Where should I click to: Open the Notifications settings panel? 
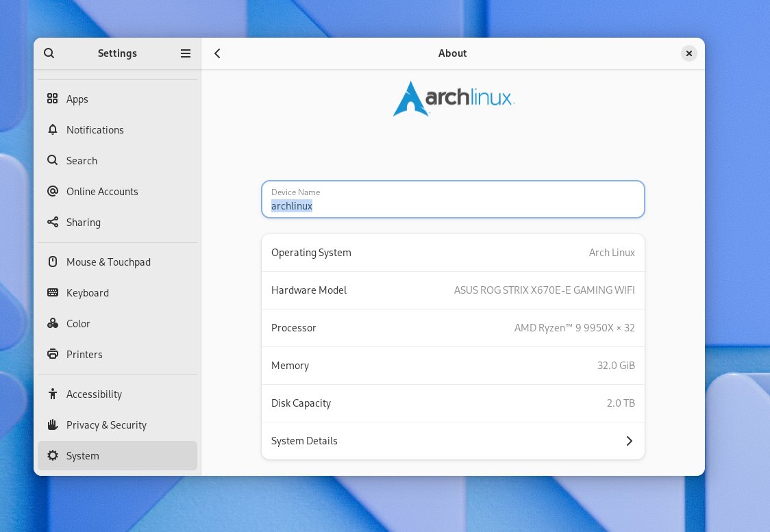click(x=117, y=129)
